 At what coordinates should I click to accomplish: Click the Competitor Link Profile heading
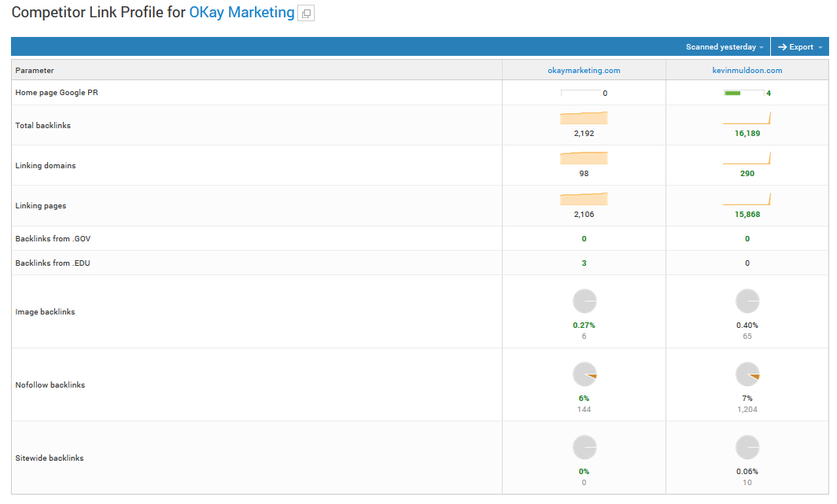tap(98, 13)
